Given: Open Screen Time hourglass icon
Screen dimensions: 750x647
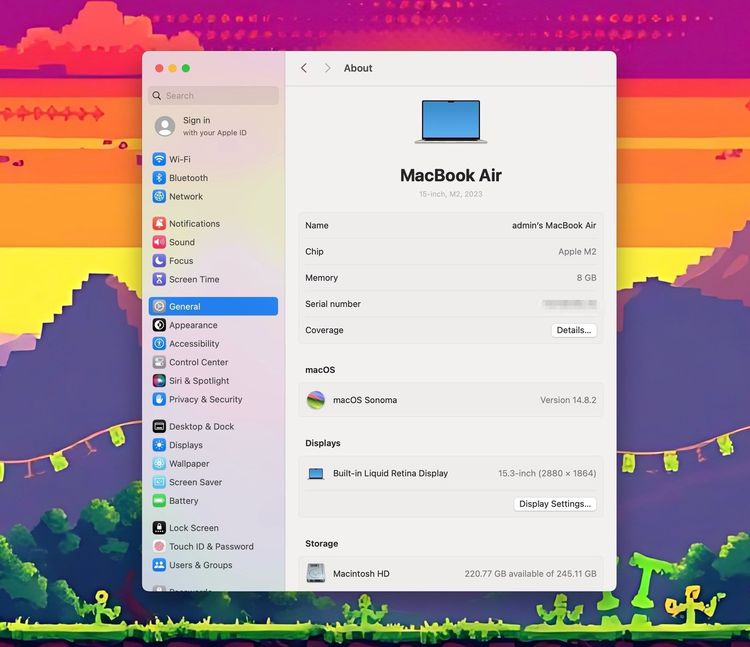Looking at the screenshot, I should tap(159, 279).
